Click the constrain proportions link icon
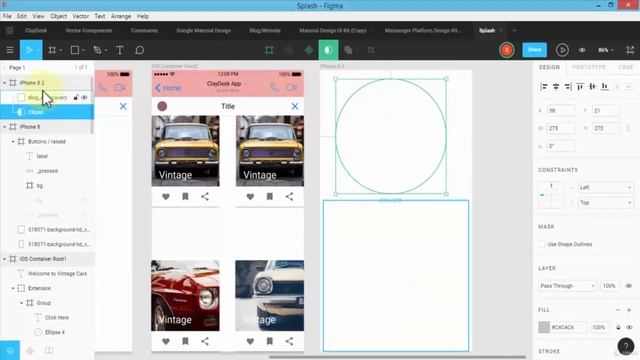Viewport: 640px width, 360px height. [629, 128]
